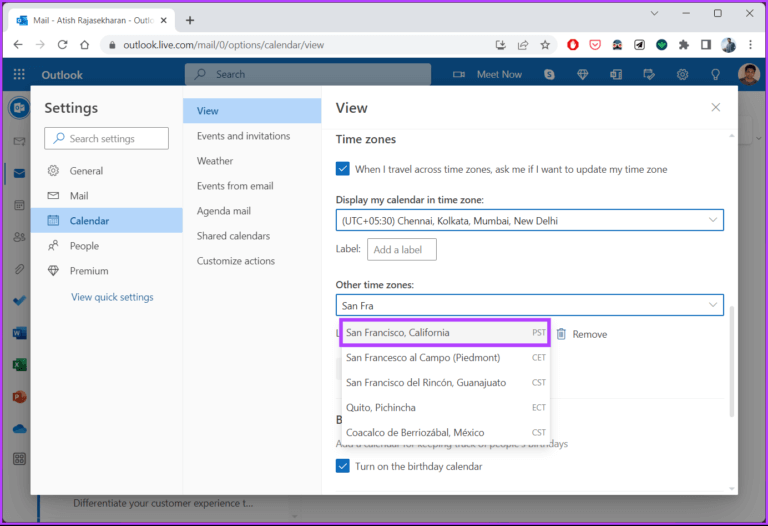Select Premium settings category
The height and width of the screenshot is (526, 768).
click(107, 270)
